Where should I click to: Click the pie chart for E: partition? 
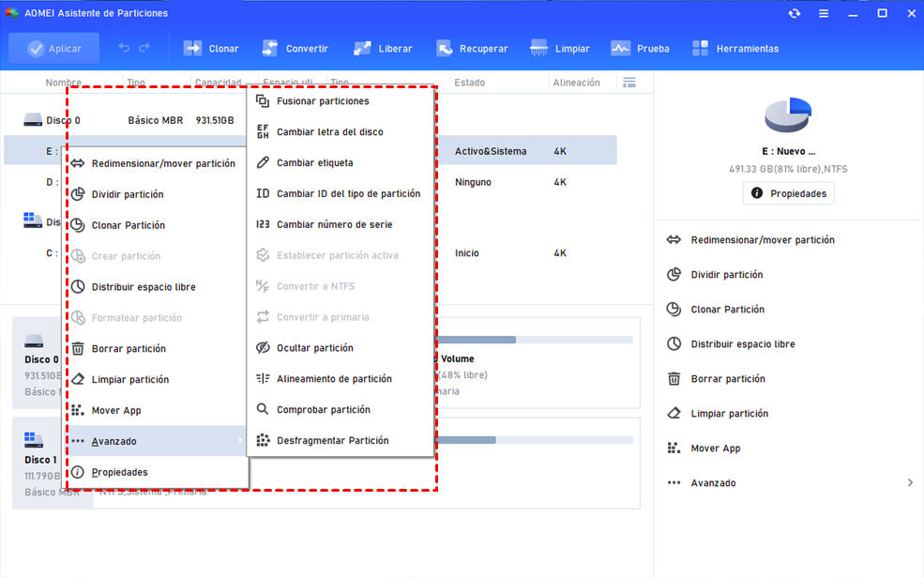(x=788, y=114)
